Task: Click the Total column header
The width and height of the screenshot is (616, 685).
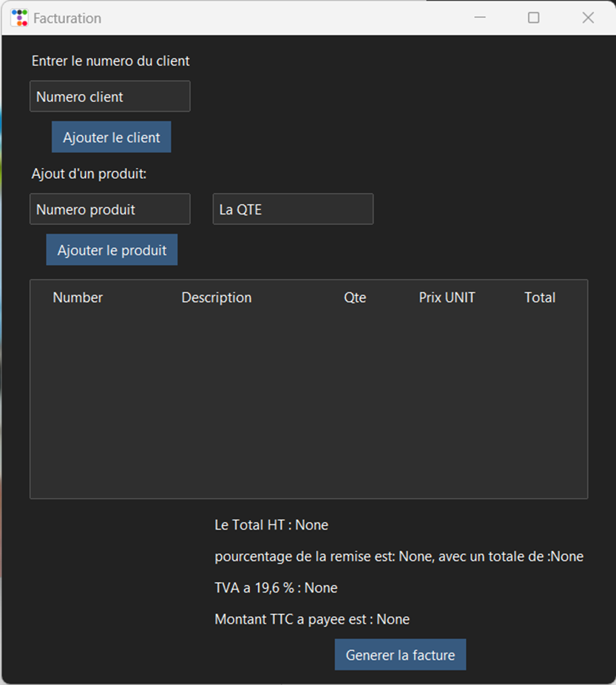Action: (540, 297)
